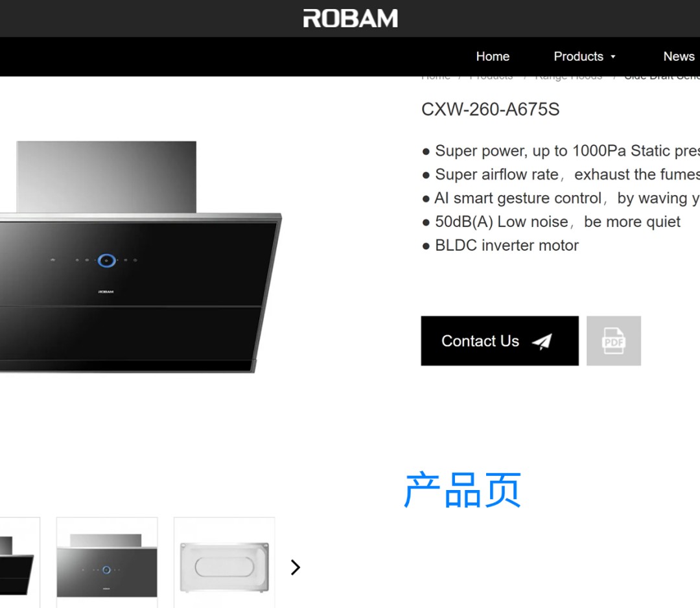Click the ROBAM brand mark on hood panel
Screen dimensions: 700x608
(x=106, y=292)
